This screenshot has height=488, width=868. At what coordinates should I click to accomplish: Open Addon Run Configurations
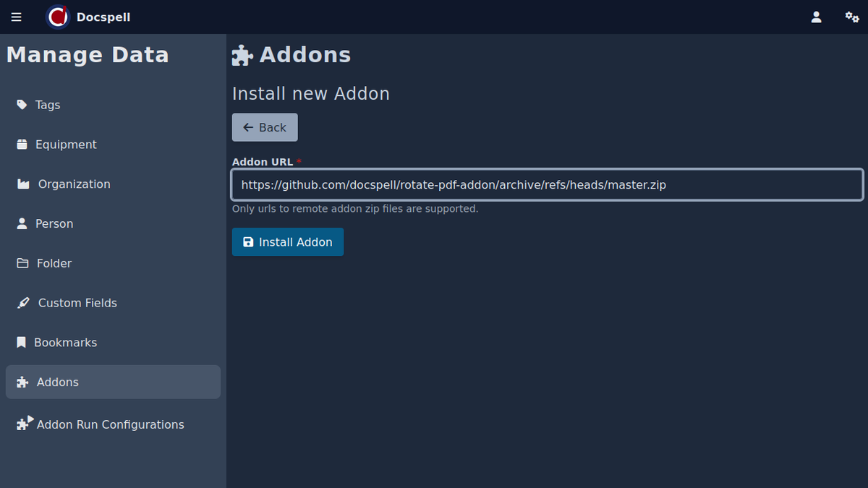point(110,424)
